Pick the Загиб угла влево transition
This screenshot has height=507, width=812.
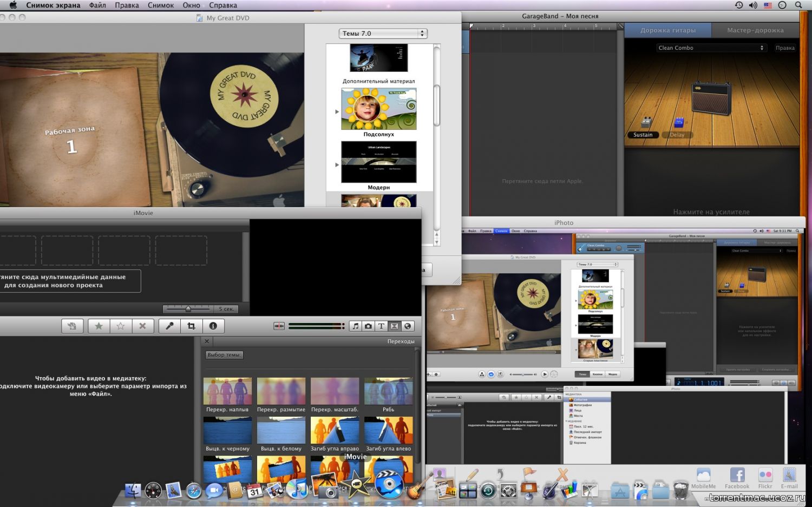click(388, 430)
